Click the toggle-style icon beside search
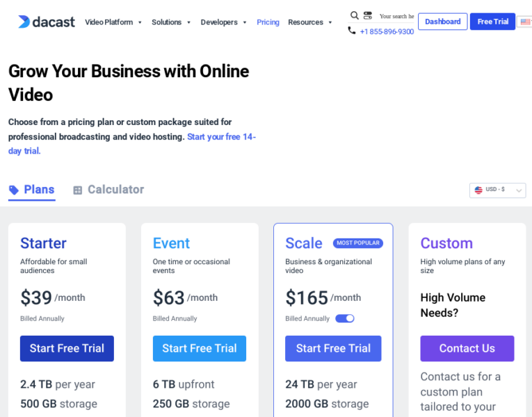Image resolution: width=532 pixels, height=417 pixels. click(x=367, y=15)
